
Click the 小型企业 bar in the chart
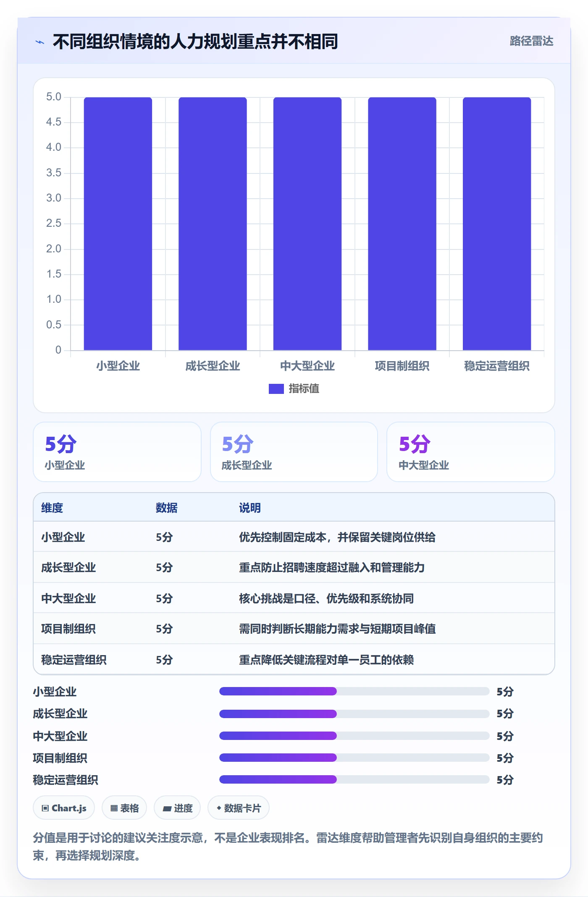click(118, 223)
